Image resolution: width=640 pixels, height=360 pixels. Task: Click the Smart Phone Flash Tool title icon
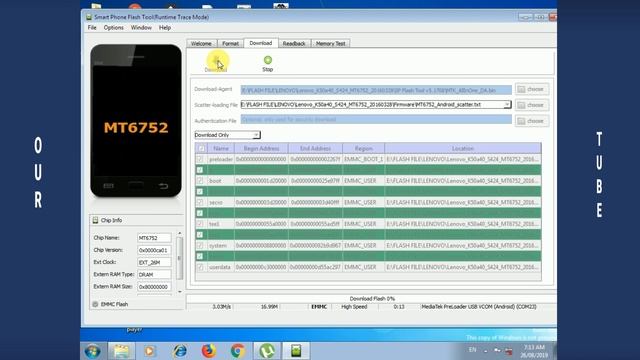click(x=89, y=17)
